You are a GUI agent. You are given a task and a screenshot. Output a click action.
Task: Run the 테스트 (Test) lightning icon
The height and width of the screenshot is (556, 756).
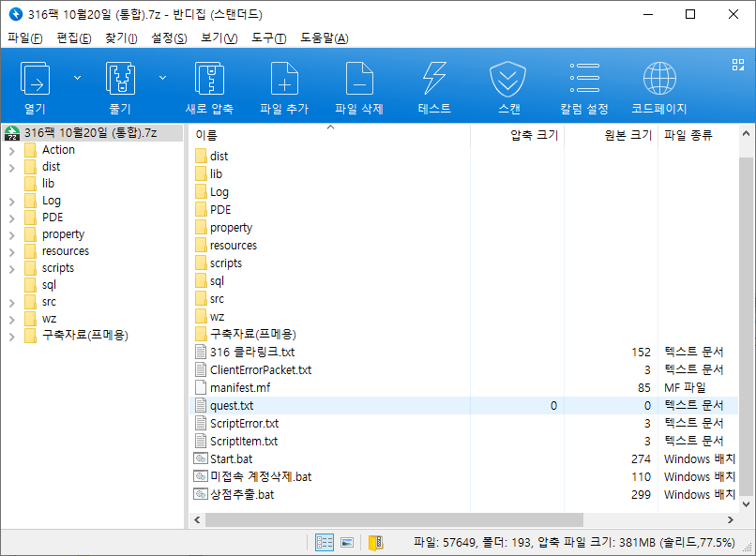pos(434,79)
